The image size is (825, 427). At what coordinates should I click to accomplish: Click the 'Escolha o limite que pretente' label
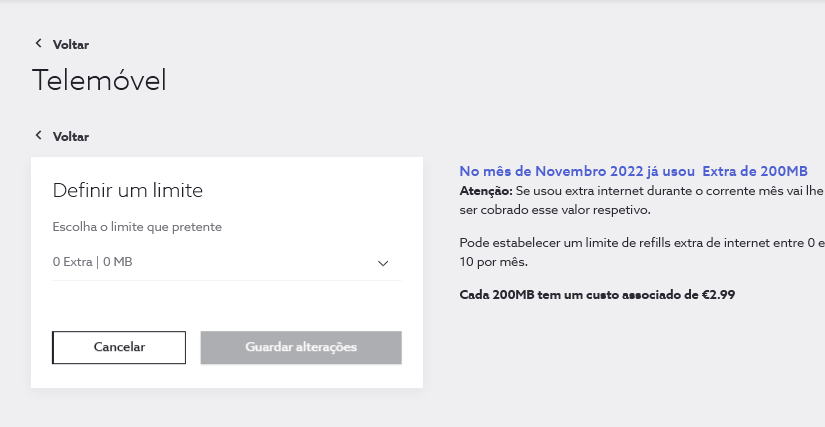coord(137,227)
